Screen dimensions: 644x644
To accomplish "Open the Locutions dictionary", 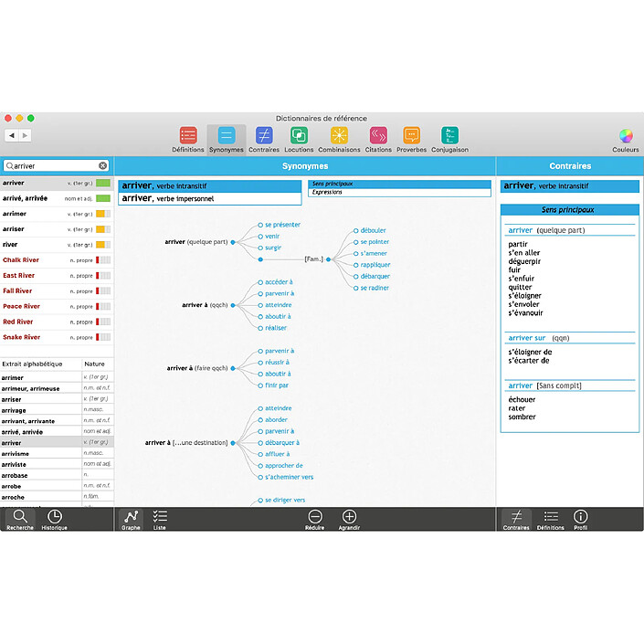I will (x=299, y=136).
